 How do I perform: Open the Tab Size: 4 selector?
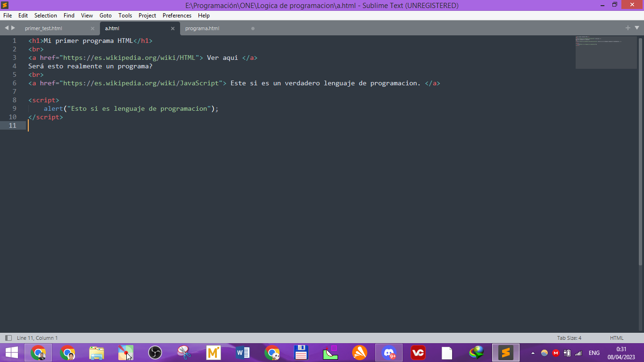click(569, 338)
